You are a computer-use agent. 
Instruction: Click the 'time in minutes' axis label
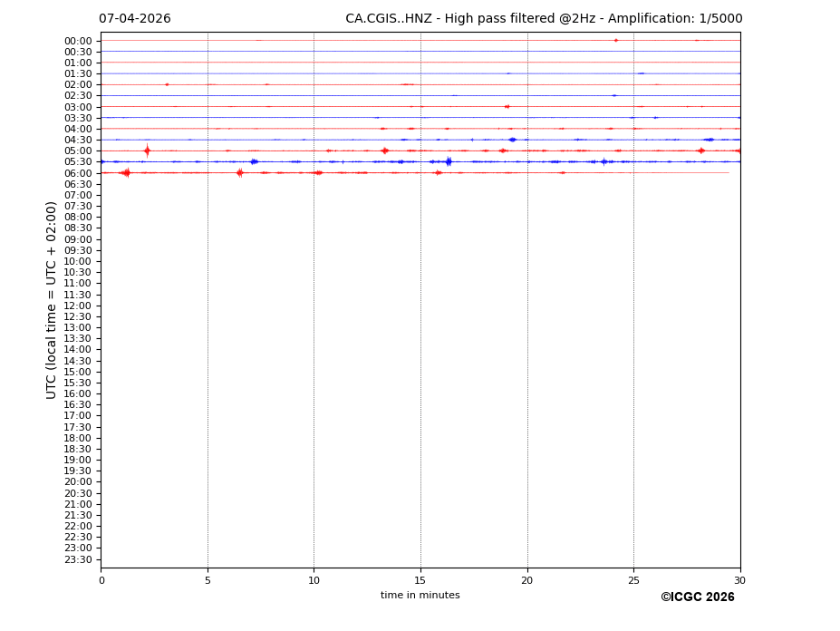coord(420,596)
